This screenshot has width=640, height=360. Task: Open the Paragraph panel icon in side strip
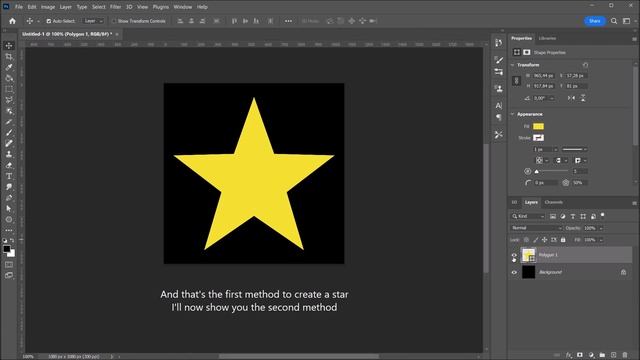pos(499,118)
